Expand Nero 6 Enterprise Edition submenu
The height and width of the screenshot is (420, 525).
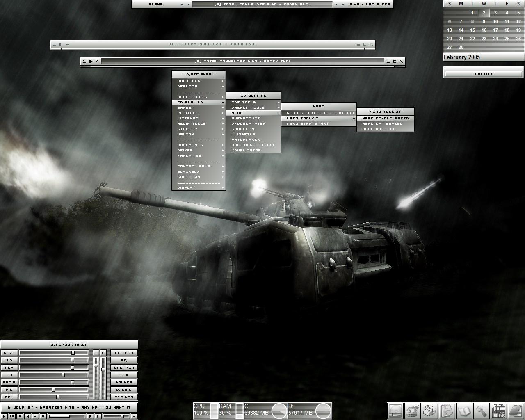click(319, 113)
